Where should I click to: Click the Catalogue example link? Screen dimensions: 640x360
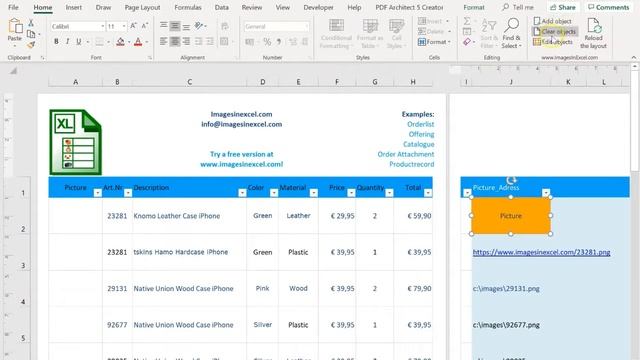click(418, 144)
